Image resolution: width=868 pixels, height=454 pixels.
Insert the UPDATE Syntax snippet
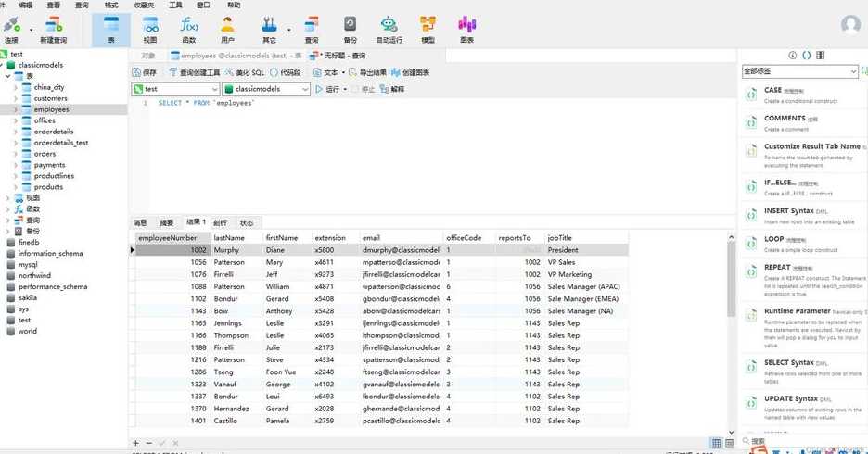click(x=802, y=407)
